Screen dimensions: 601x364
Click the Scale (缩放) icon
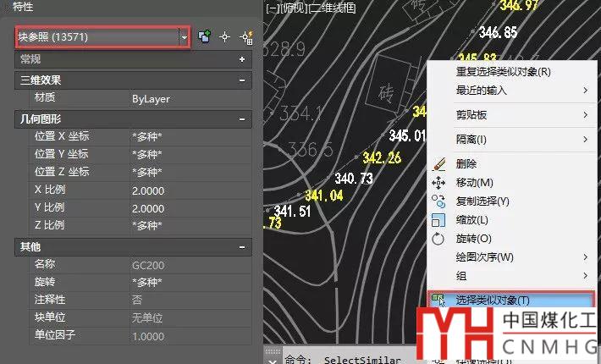click(x=438, y=220)
